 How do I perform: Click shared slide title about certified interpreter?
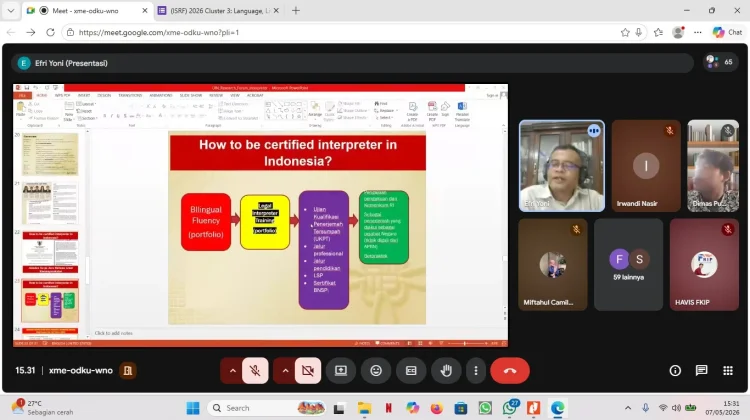click(x=298, y=153)
